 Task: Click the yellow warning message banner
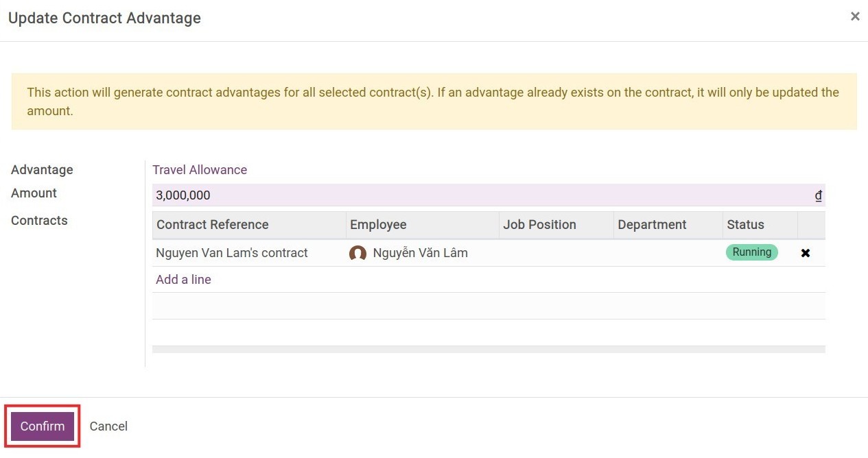[x=434, y=101]
